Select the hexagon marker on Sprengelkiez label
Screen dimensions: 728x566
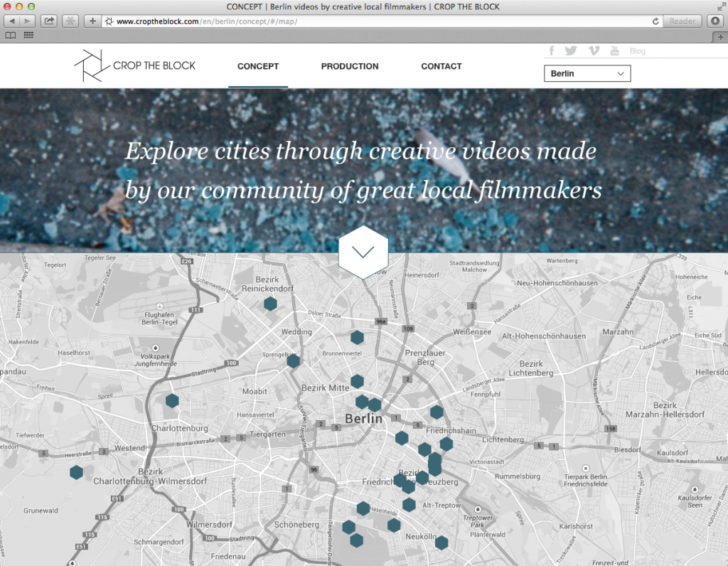coord(293,361)
